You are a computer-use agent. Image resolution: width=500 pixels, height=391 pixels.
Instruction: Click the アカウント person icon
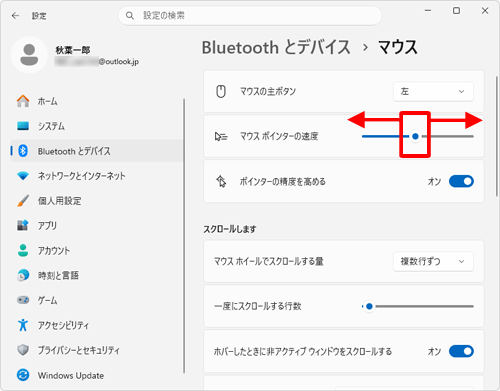[23, 250]
